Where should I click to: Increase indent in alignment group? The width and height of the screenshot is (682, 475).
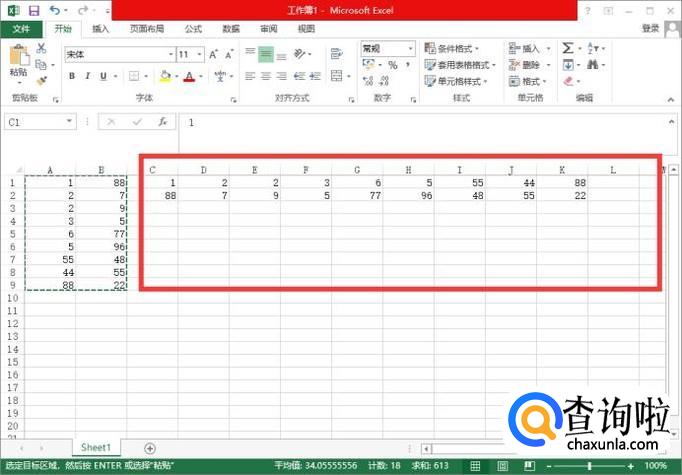click(x=315, y=77)
